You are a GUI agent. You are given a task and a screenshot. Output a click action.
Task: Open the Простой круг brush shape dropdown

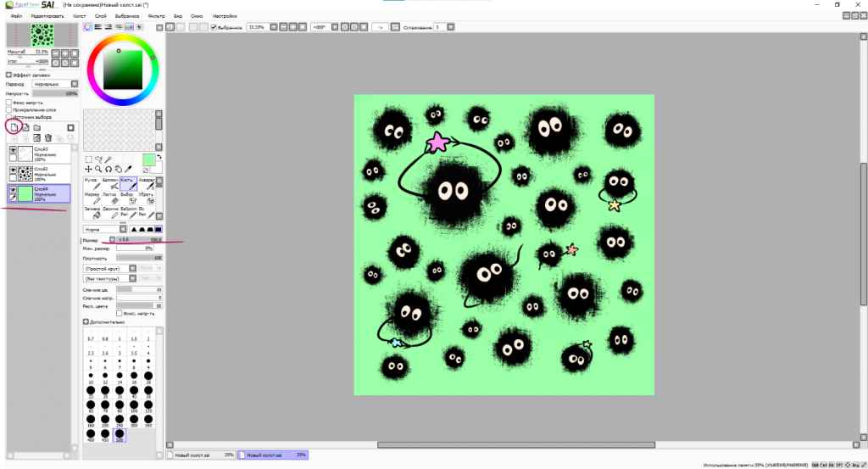[x=109, y=269]
